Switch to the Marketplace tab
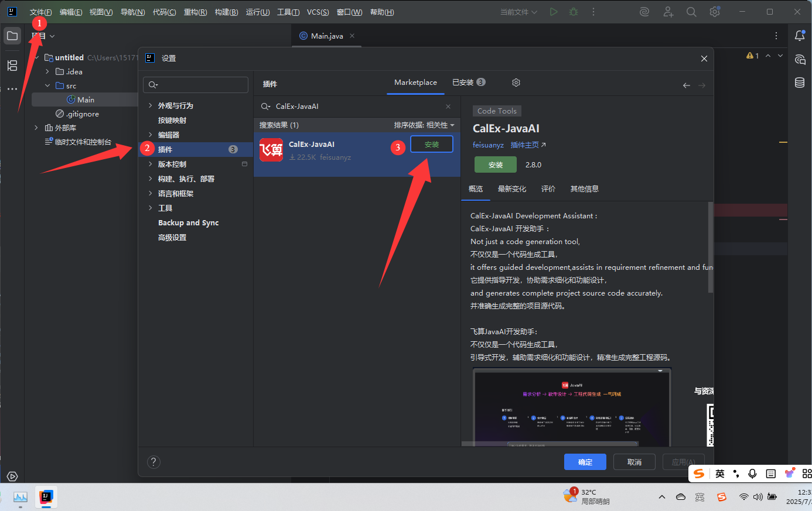The height and width of the screenshot is (511, 812). click(415, 83)
